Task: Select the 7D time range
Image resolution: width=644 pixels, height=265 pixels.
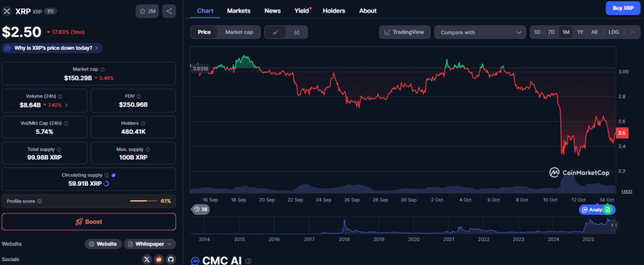Action: 551,32
